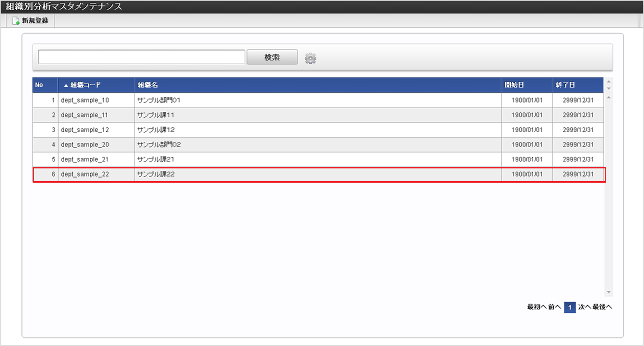Click the 新規登録 new registration button
This screenshot has width=644, height=346.
coord(30,21)
